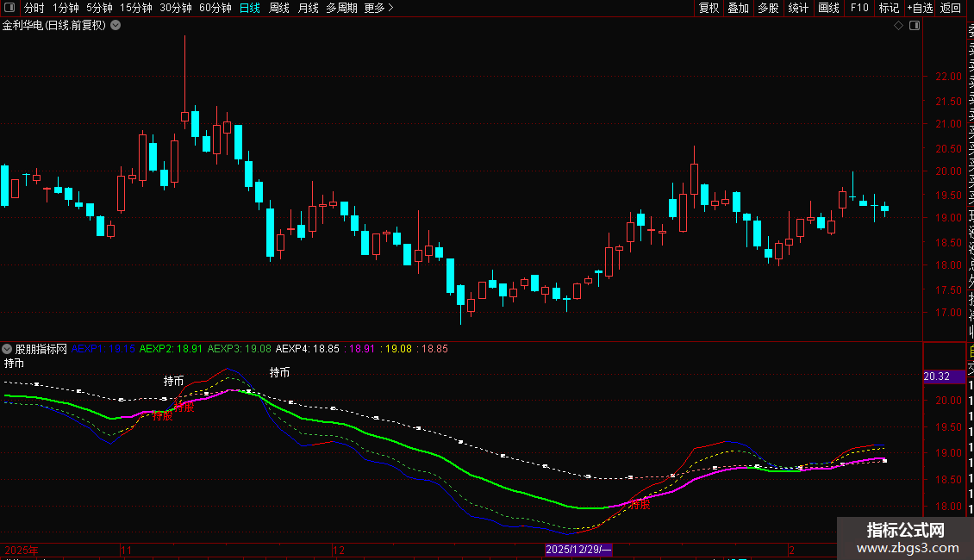Click the AEXP2: 18.91 value
This screenshot has width=974, height=560.
171,349
